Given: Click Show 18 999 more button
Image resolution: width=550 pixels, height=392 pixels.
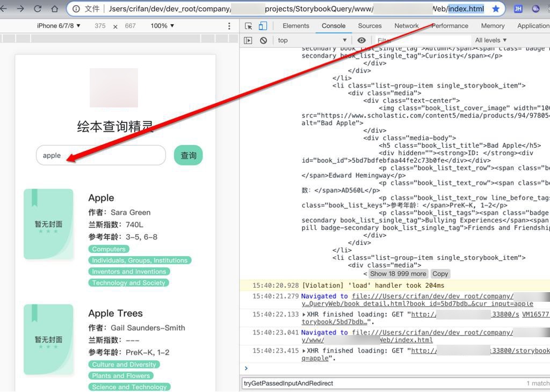Looking at the screenshot, I should pos(398,274).
